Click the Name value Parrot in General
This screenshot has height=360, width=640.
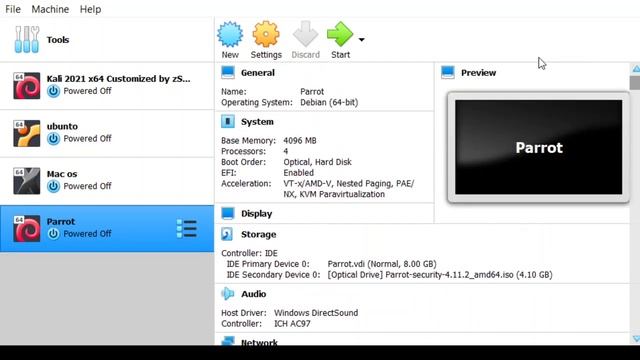tap(312, 92)
